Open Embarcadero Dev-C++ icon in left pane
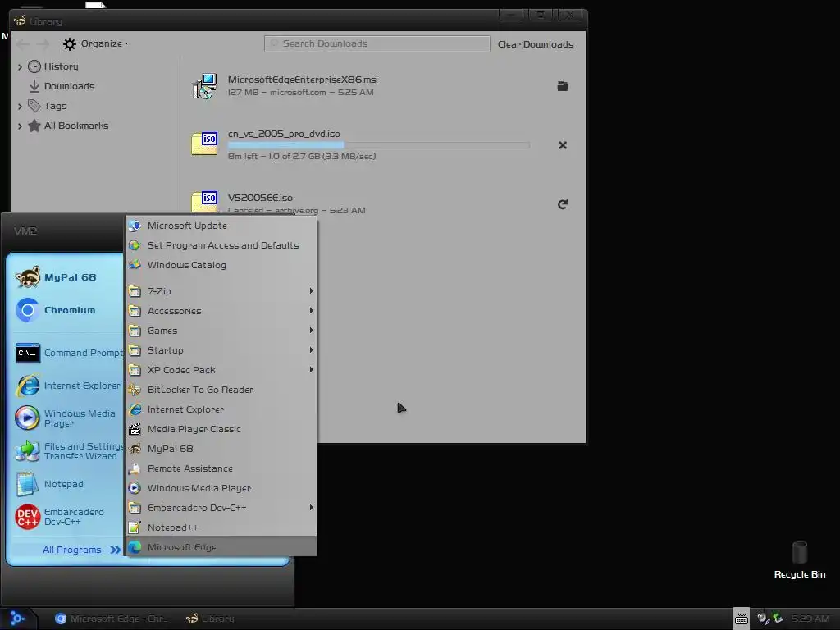Screen dimensions: 840x630 27,517
